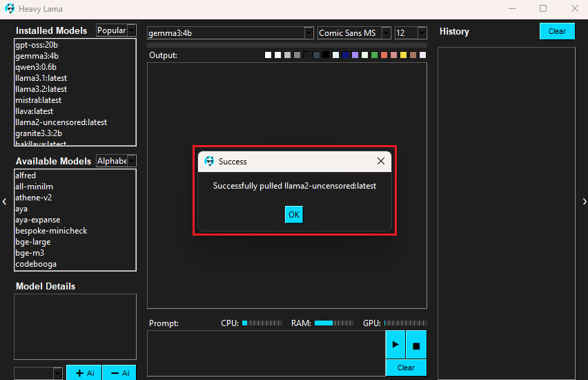This screenshot has width=588, height=380.
Task: Open the Available Models sort dropdown (Alphabe)
Action: [131, 161]
